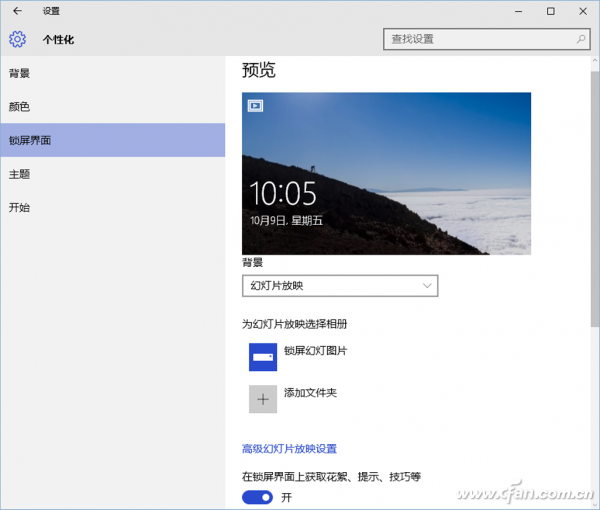Turn off the 花絮、提示、技巧 toggle
Screen dimensions: 600x510
point(258,497)
